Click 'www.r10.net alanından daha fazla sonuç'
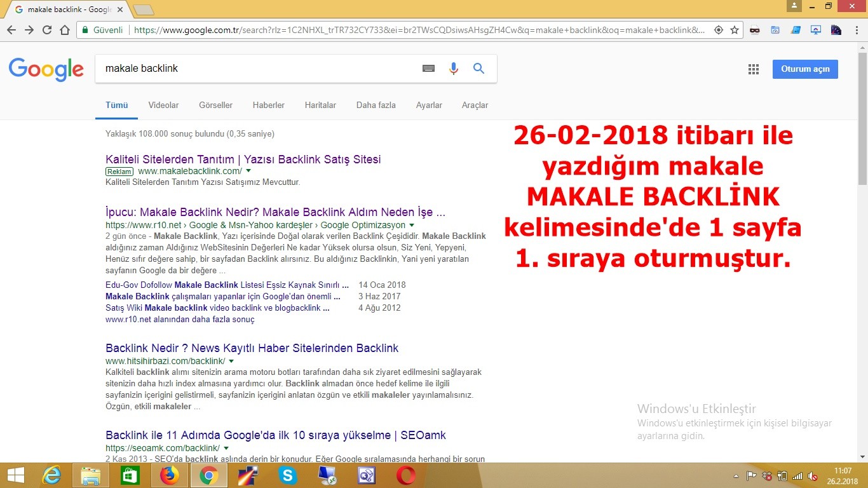The width and height of the screenshot is (868, 488). (x=180, y=320)
